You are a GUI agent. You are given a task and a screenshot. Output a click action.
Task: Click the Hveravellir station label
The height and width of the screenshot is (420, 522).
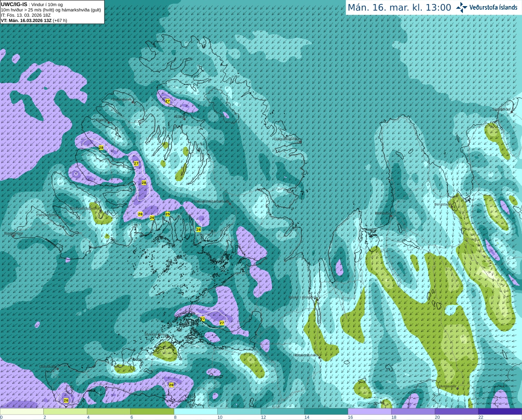coord(448,386)
